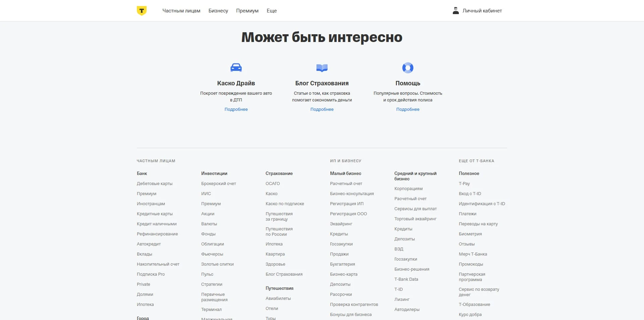Open Пульс footer link
The width and height of the screenshot is (644, 320).
207,274
